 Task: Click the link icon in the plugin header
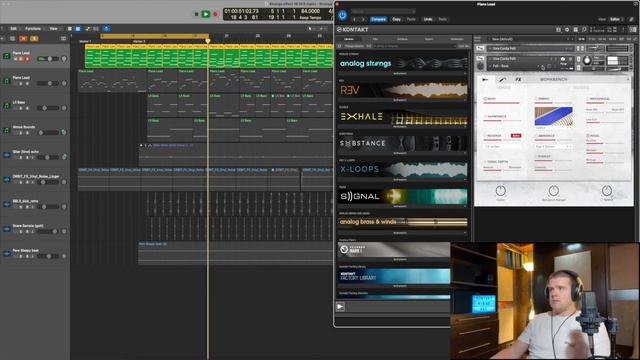coord(631,19)
